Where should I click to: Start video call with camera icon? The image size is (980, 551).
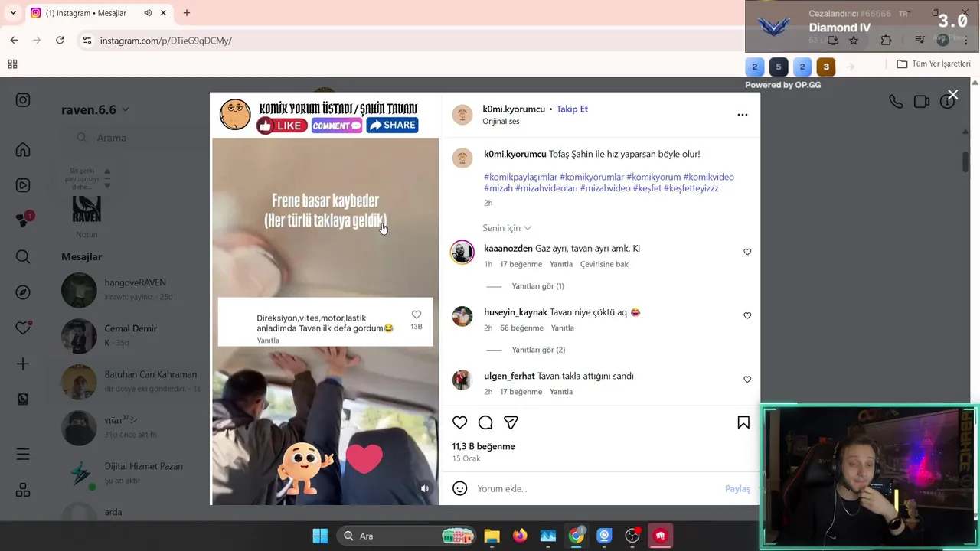coord(922,102)
